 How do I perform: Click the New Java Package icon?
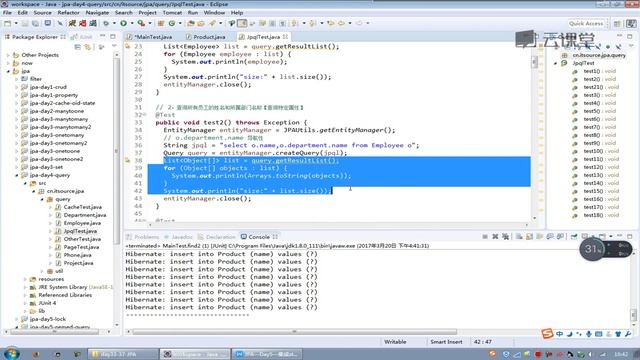coord(161,24)
